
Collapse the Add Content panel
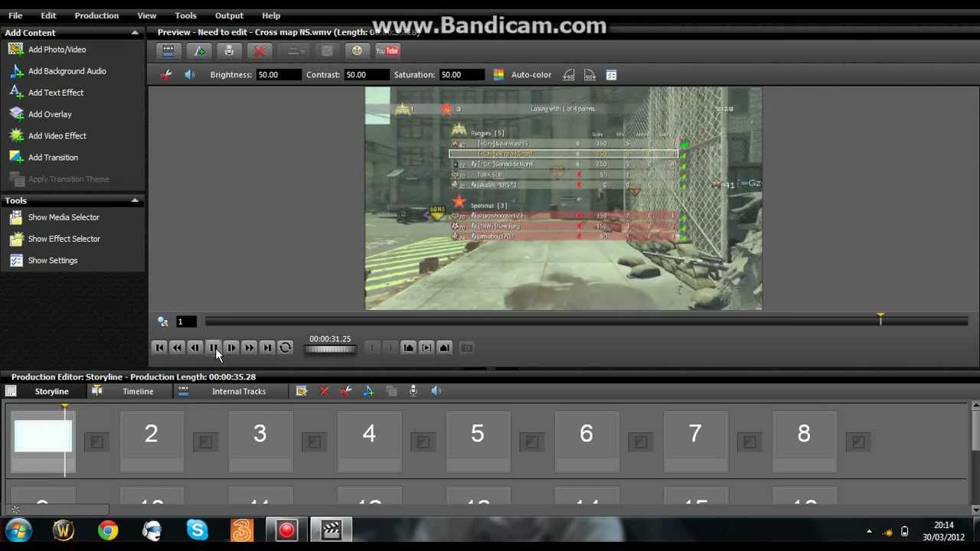[135, 33]
